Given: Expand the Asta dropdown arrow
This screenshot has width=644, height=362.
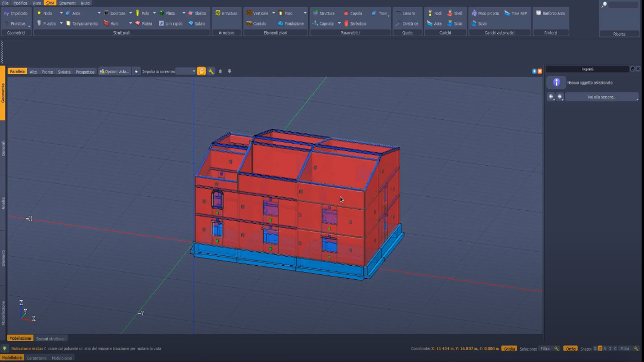Looking at the screenshot, I should [x=99, y=14].
